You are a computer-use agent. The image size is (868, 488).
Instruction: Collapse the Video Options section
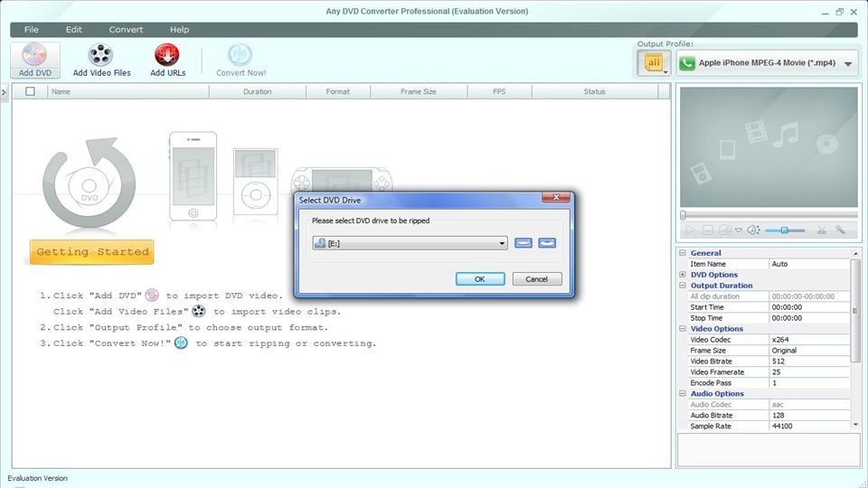(x=682, y=329)
